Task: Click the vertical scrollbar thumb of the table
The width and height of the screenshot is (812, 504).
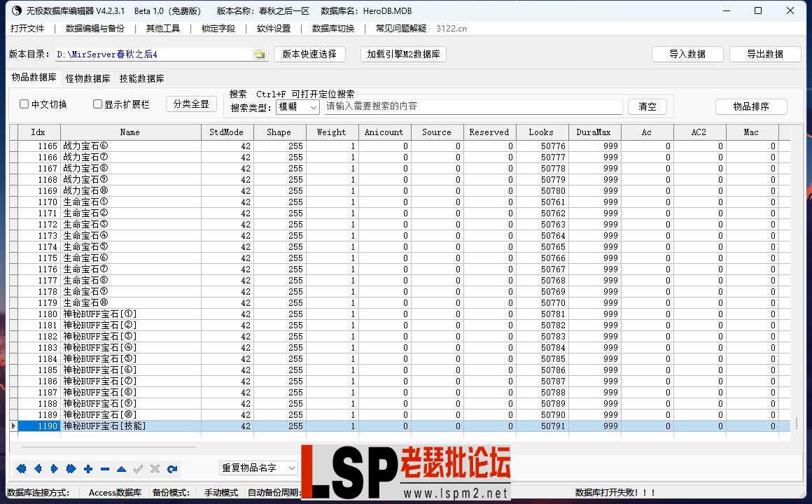Action: click(x=797, y=423)
